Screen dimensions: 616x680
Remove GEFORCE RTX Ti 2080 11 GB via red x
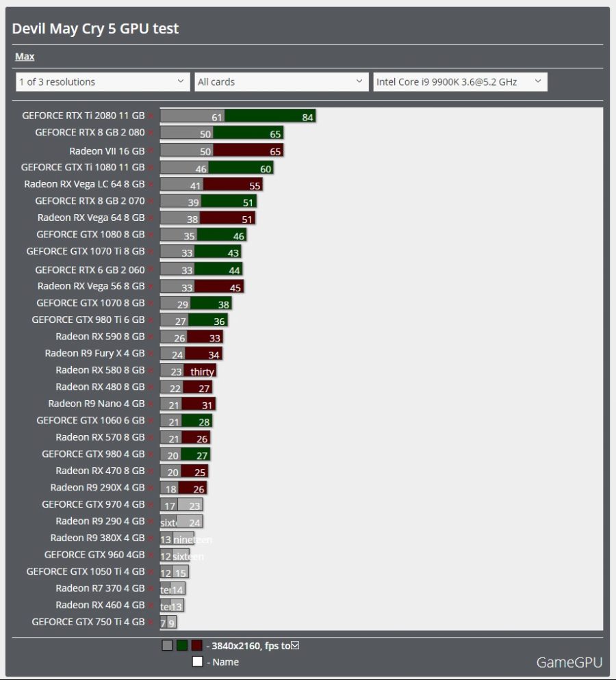(151, 116)
